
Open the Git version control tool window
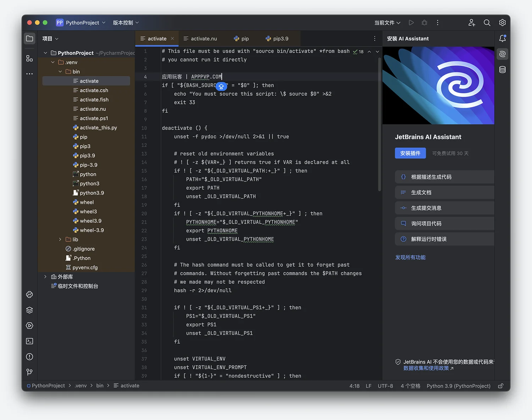pyautogui.click(x=29, y=372)
